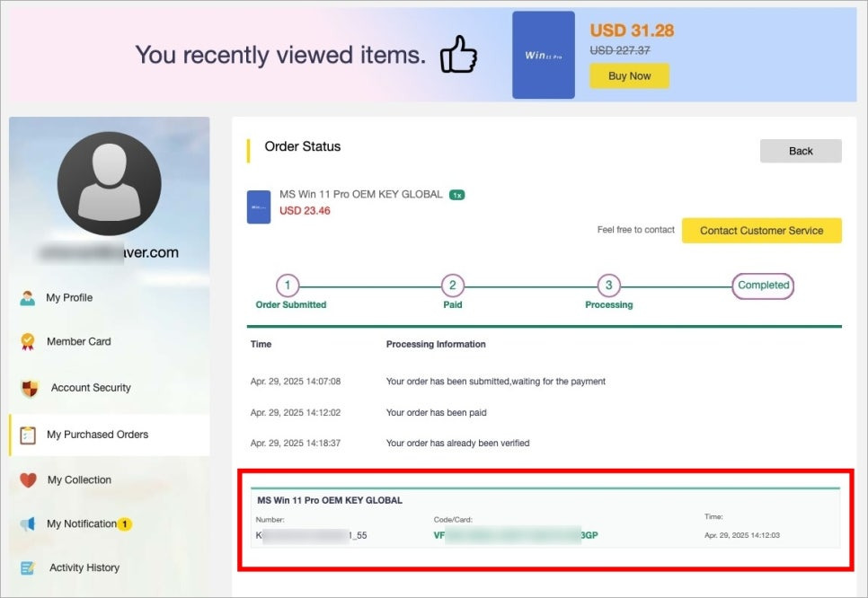Click the user avatar picture
Screen dimensions: 868x598
tap(109, 183)
